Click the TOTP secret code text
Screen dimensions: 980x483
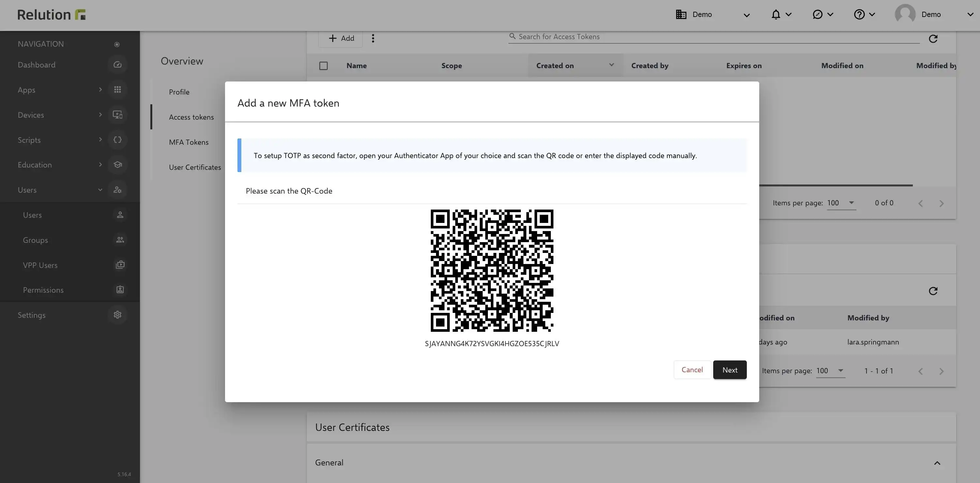click(x=492, y=344)
